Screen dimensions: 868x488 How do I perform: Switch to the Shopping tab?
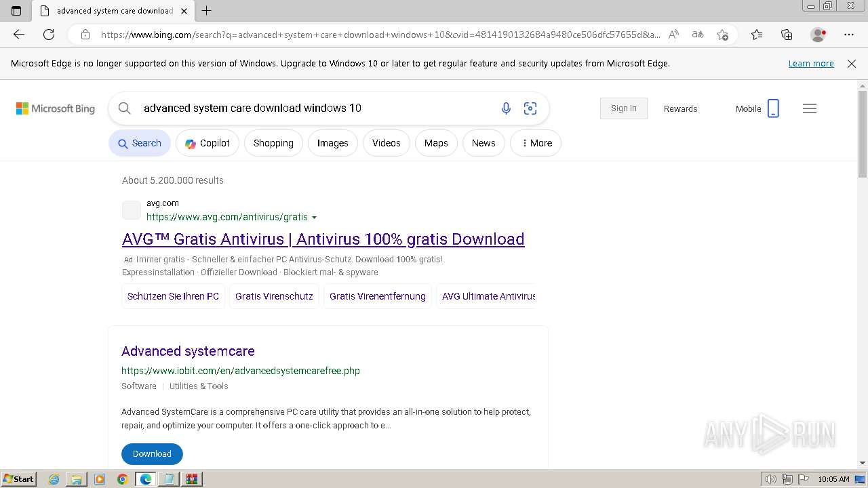[273, 143]
